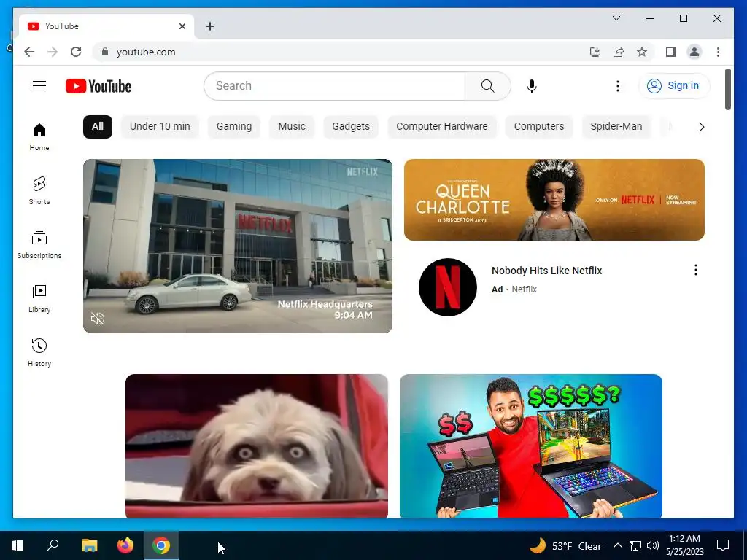Open Shorts from the sidebar
This screenshot has height=560, width=747.
(39, 190)
